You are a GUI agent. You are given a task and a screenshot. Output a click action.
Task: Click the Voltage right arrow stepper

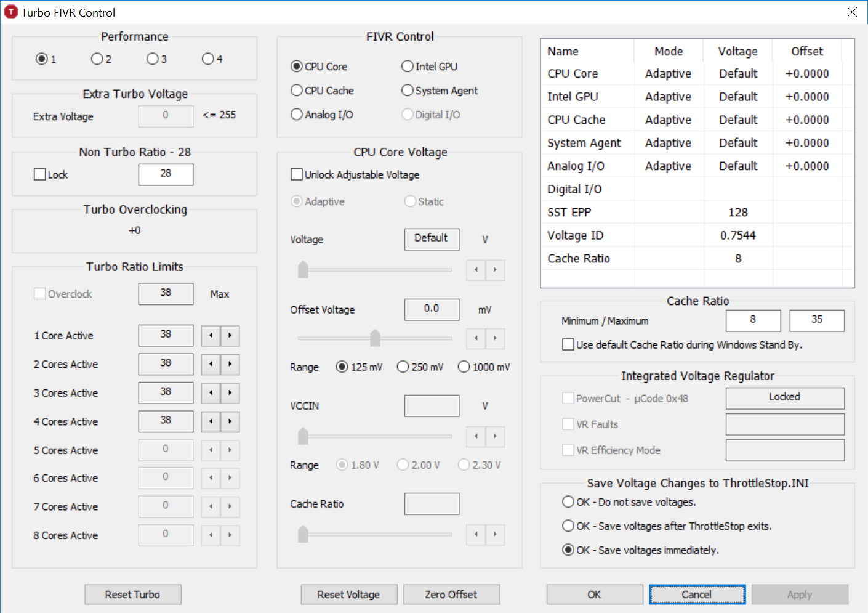(x=495, y=270)
